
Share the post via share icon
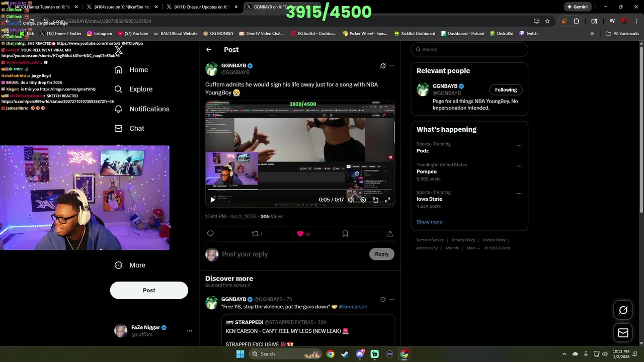(x=390, y=234)
